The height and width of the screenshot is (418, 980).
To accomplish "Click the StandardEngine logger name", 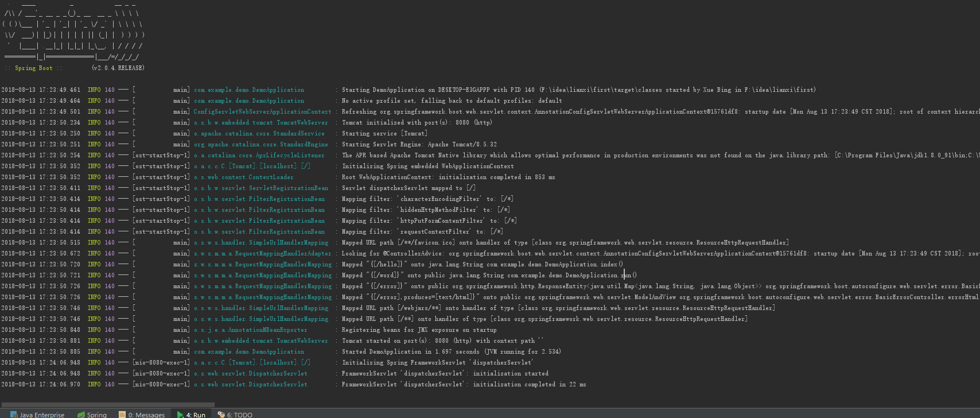I will 260,145.
